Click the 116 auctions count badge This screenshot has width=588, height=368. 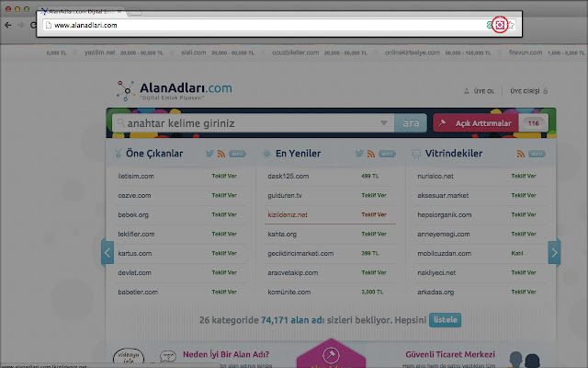(x=533, y=123)
